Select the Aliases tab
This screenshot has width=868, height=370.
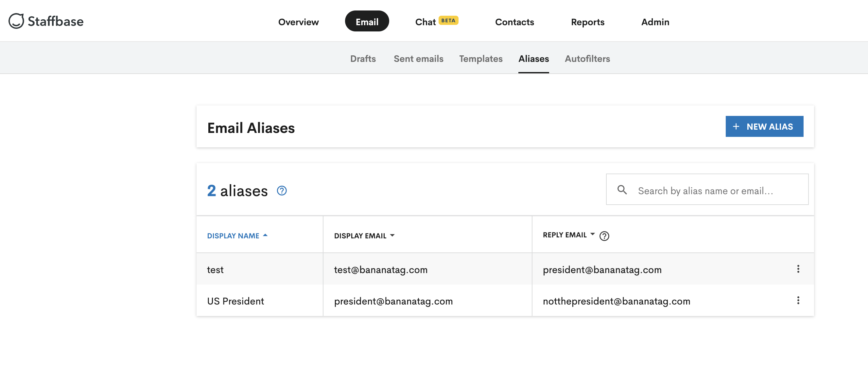click(x=534, y=59)
